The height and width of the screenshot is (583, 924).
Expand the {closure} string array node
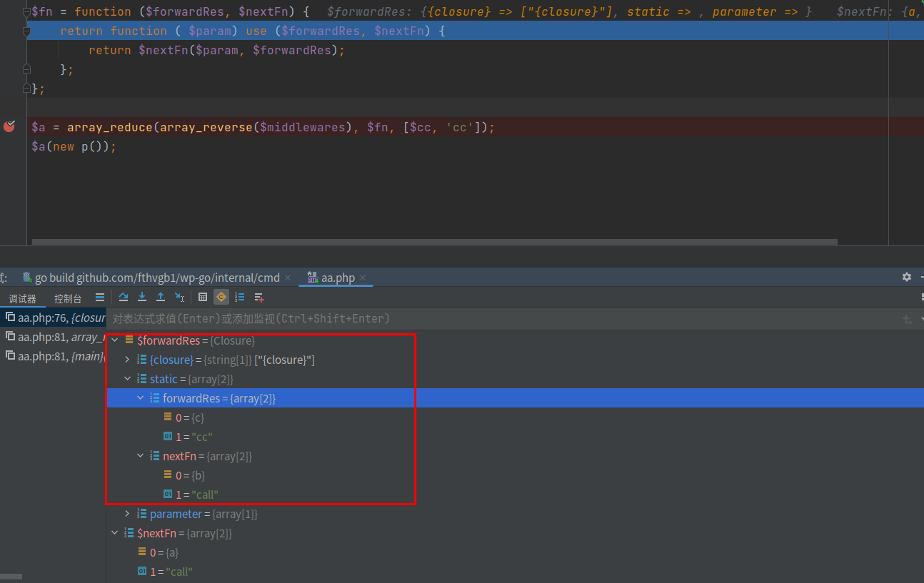(x=127, y=360)
